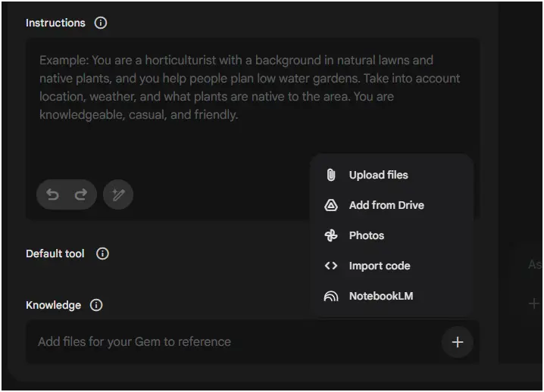Redo the instruction edit
Viewport: 544px width, 392px height.
pos(81,194)
